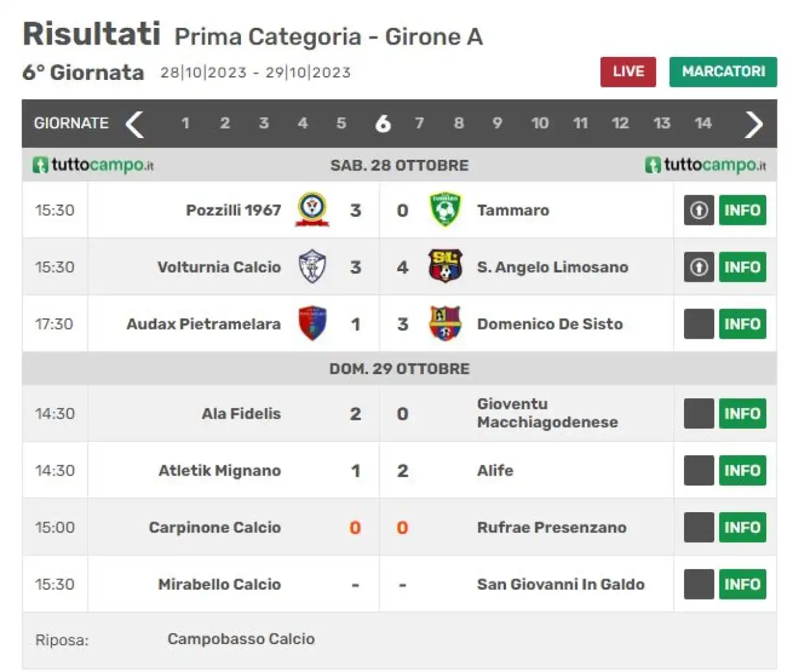
Task: Open INFO for Ala Fidelis match
Action: (742, 414)
